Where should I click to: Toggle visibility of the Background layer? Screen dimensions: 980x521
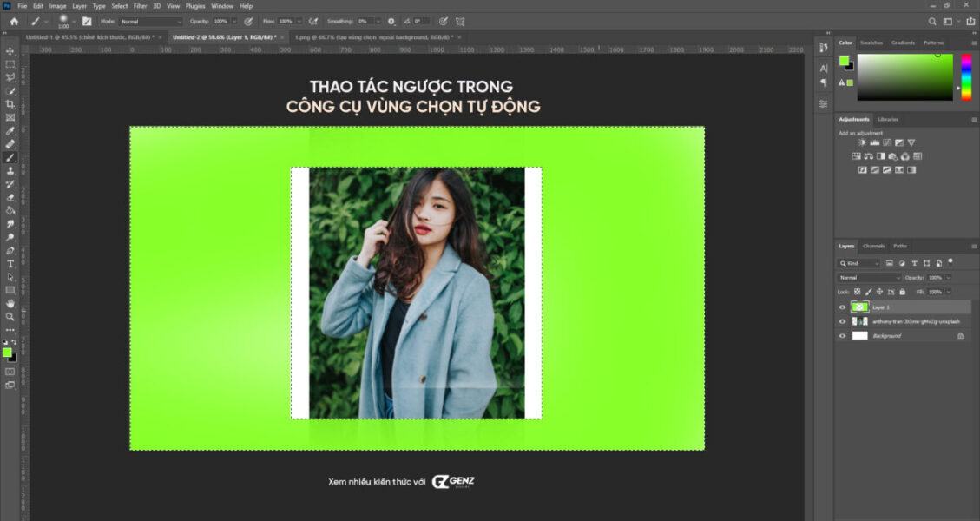click(x=842, y=335)
